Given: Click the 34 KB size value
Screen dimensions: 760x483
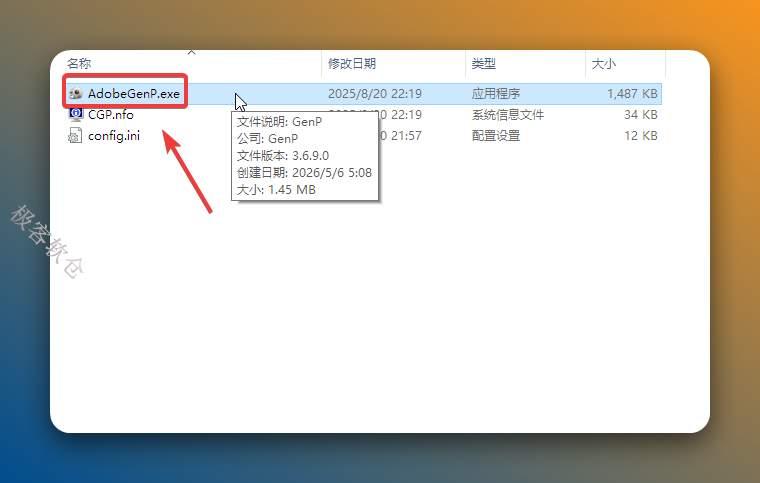Looking at the screenshot, I should [640, 114].
